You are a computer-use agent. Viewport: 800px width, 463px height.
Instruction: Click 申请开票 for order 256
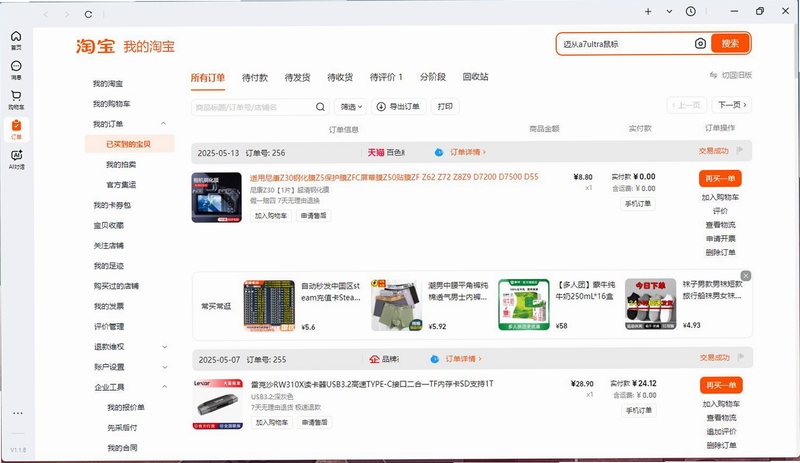click(720, 238)
